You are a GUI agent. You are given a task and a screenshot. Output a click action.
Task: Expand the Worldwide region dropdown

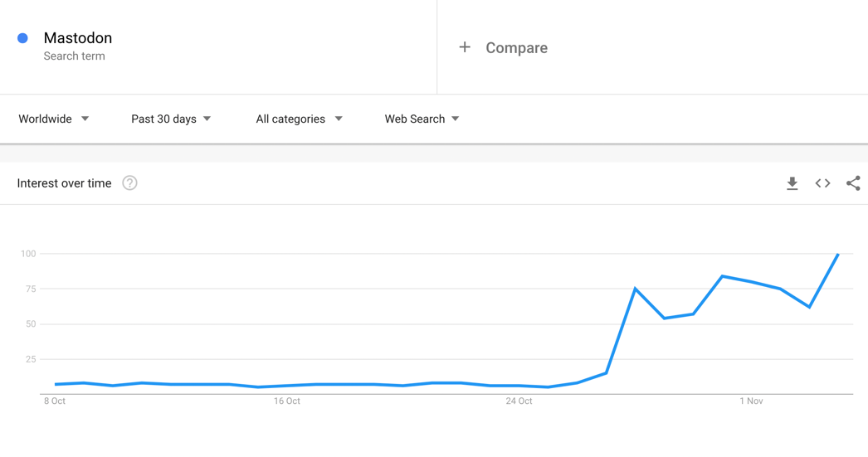[54, 119]
